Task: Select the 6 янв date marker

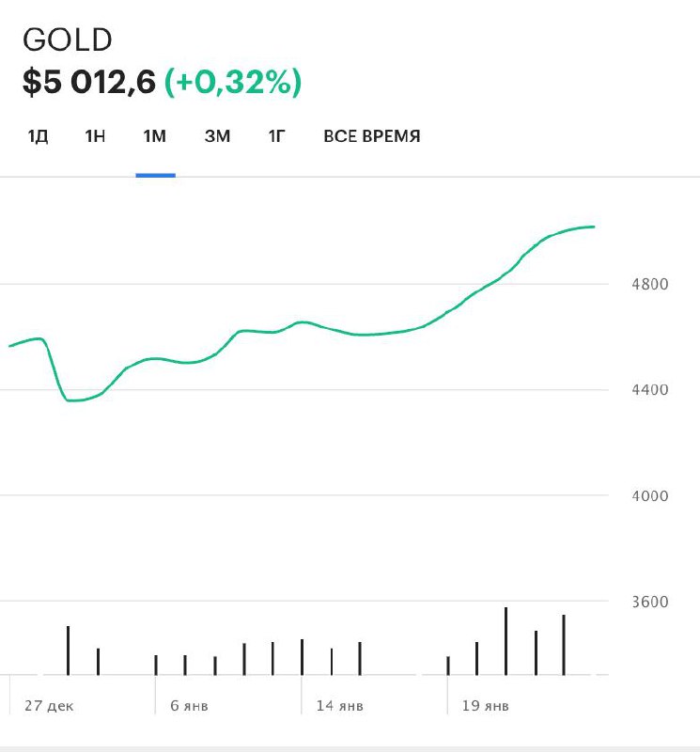Action: pos(189,706)
